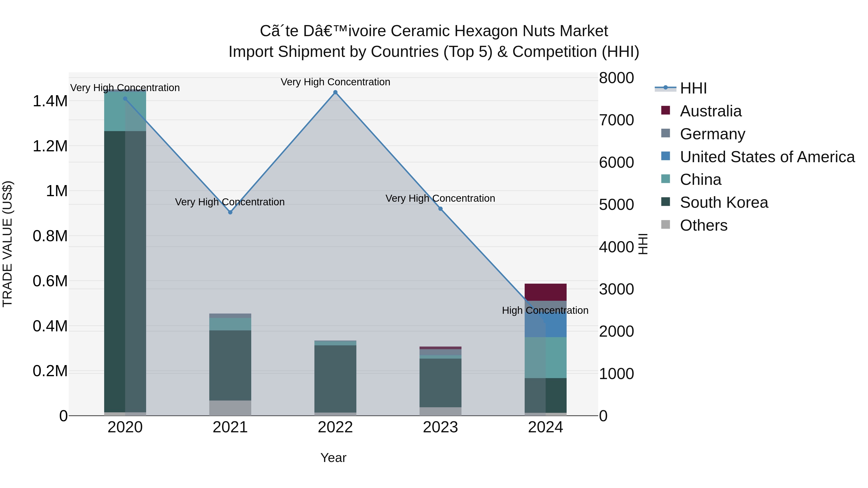
Task: Click the rotated 'HHI' right axis title
Action: (x=643, y=244)
